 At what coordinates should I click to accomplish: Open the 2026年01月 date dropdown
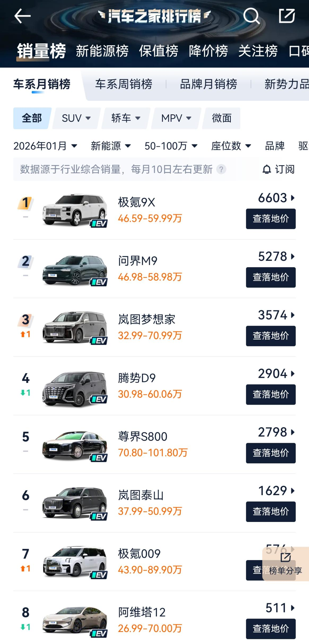coord(45,146)
